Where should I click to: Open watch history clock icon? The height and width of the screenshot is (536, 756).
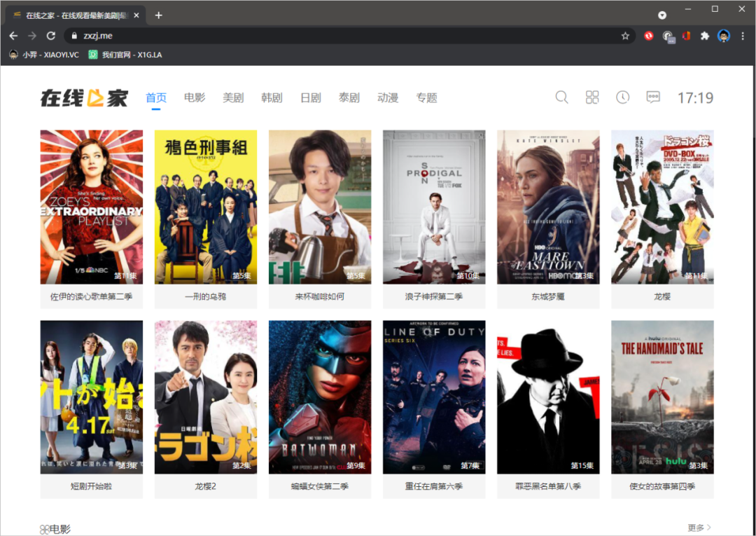[x=622, y=97]
